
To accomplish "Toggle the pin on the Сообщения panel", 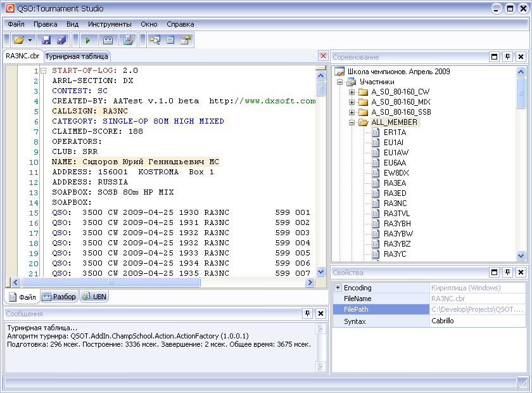I will [x=307, y=313].
